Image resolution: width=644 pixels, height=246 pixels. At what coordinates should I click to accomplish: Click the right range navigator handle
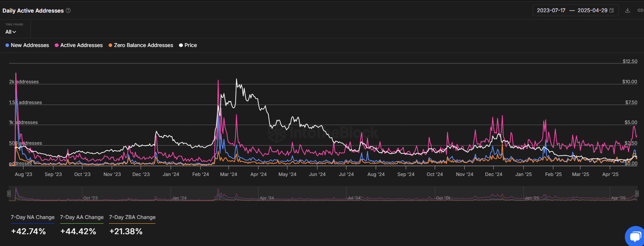[x=637, y=194]
